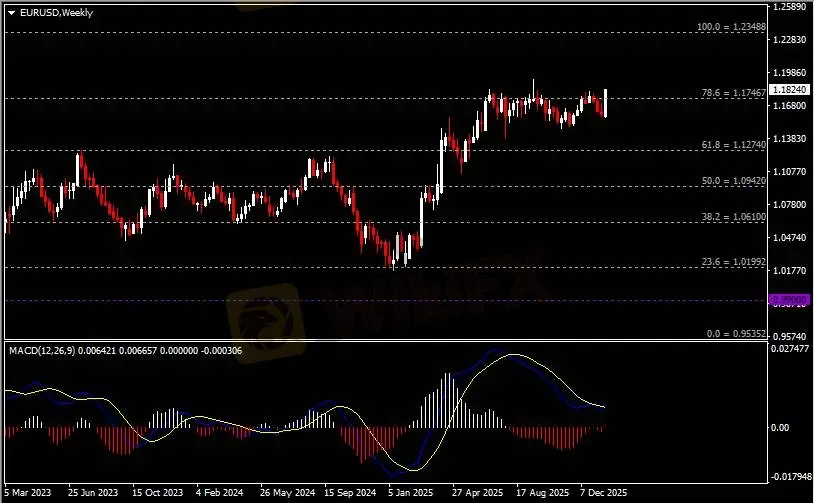Screen dimensions: 814x503
Task: Click the dropdown triangle beside EURUSD,Weekly
Action: point(11,10)
